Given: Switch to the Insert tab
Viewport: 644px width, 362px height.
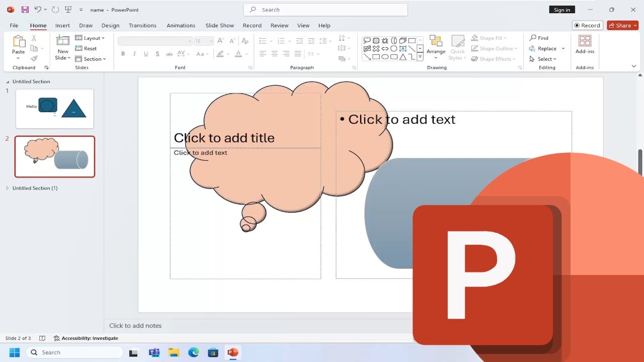Looking at the screenshot, I should point(62,25).
